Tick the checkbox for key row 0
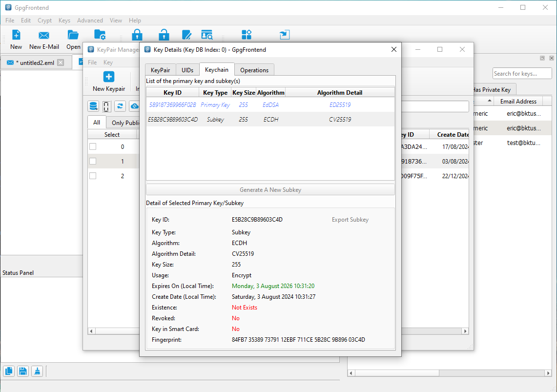The image size is (557, 392). [93, 146]
